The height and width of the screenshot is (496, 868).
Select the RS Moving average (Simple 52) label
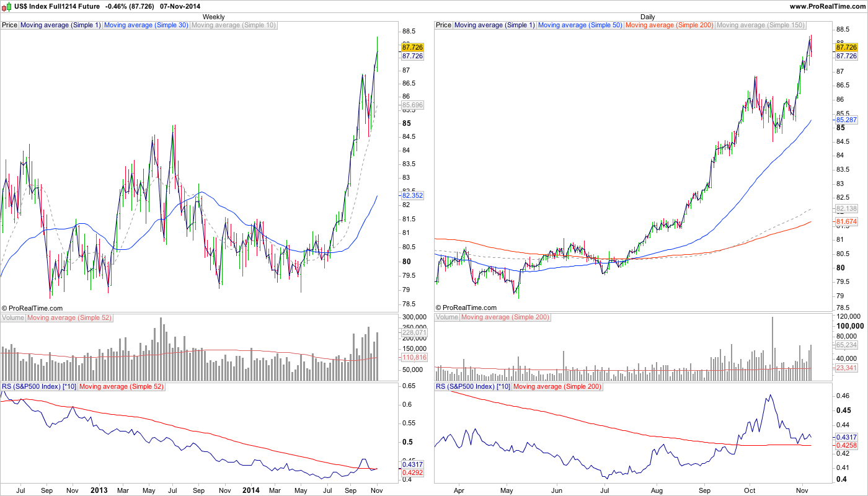[122, 387]
